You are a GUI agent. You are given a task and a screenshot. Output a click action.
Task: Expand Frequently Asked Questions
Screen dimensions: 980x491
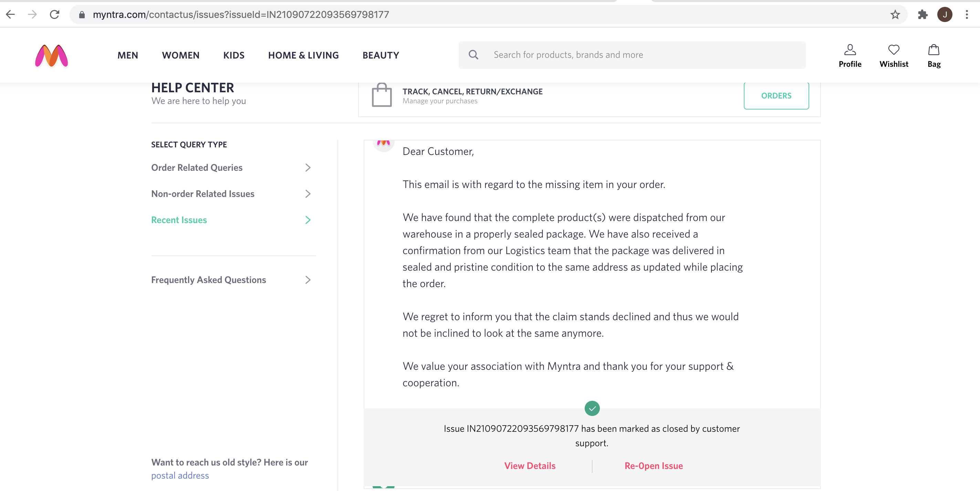231,280
